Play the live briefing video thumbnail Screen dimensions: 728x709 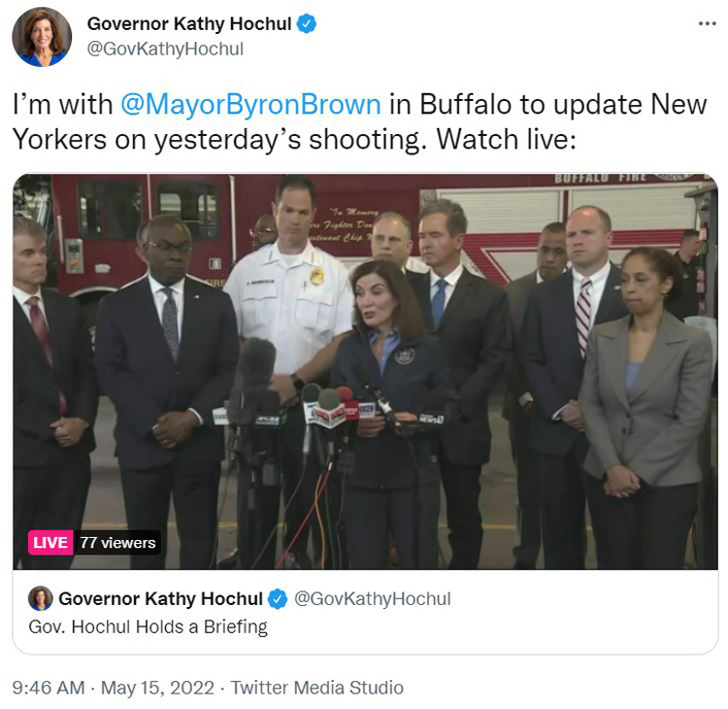(365, 372)
